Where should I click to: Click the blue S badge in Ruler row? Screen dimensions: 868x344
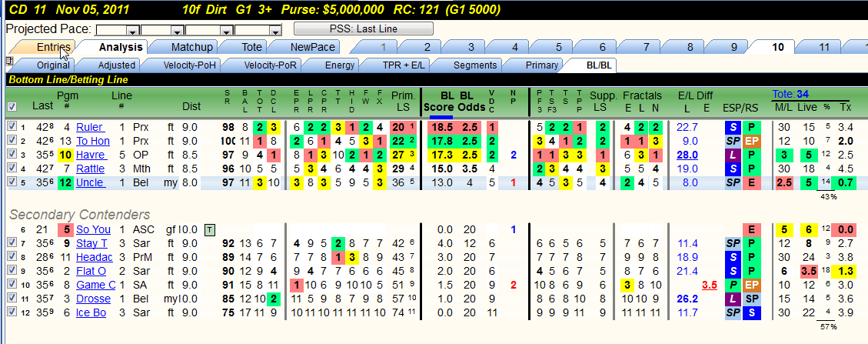733,128
